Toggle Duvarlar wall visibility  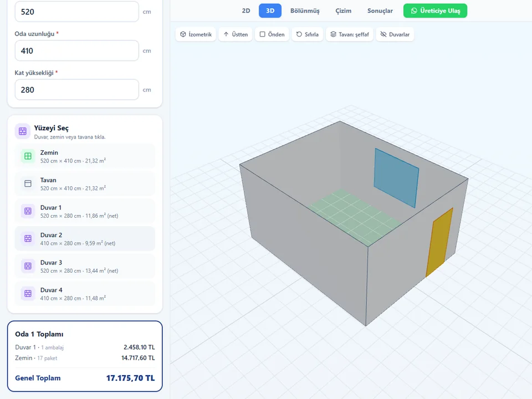point(395,34)
